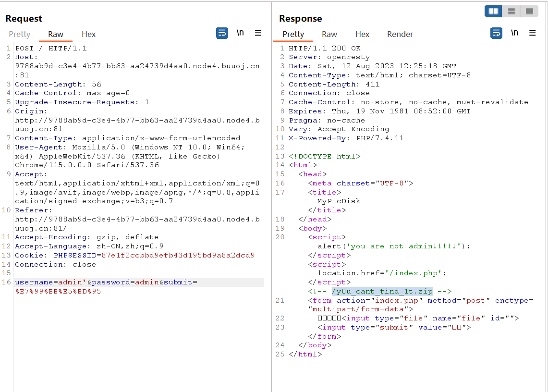
Task: Click the POST / HTTP/1.1 request line
Action: click(x=51, y=48)
